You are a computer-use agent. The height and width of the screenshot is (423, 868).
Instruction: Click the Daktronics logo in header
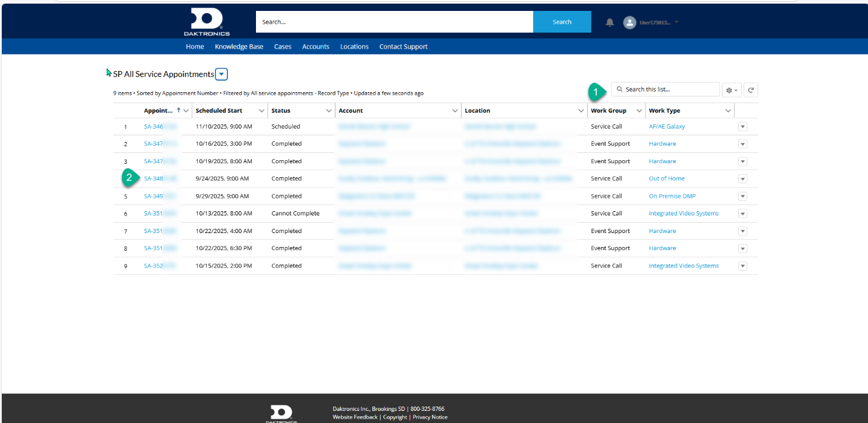pyautogui.click(x=207, y=22)
